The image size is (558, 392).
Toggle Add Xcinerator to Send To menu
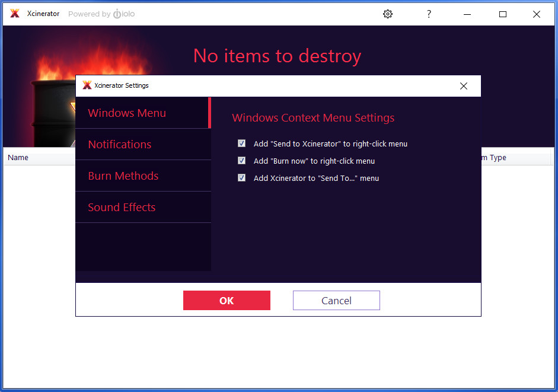[241, 177]
